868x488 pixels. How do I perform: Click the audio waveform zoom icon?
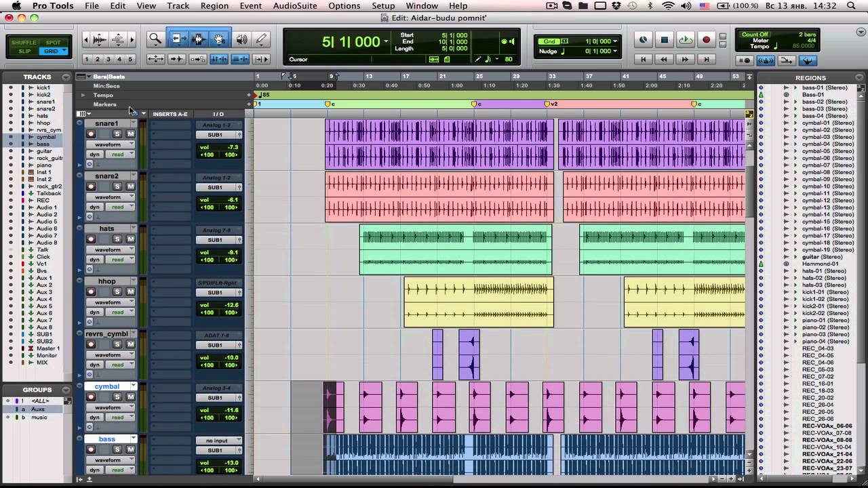(100, 39)
